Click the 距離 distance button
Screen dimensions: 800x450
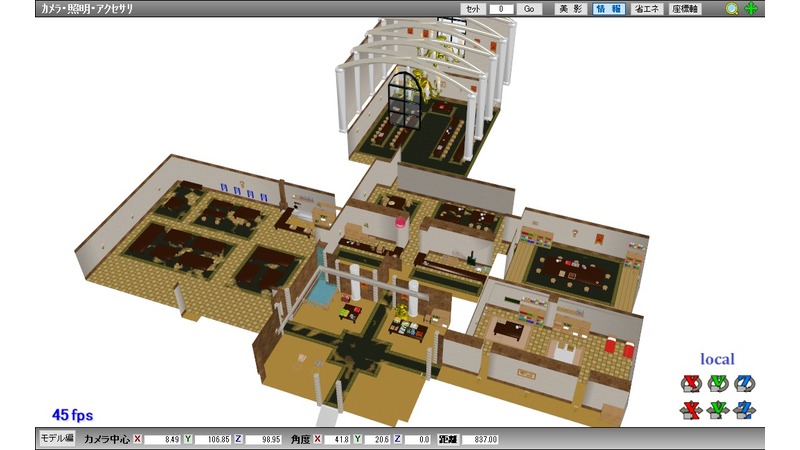pos(447,439)
